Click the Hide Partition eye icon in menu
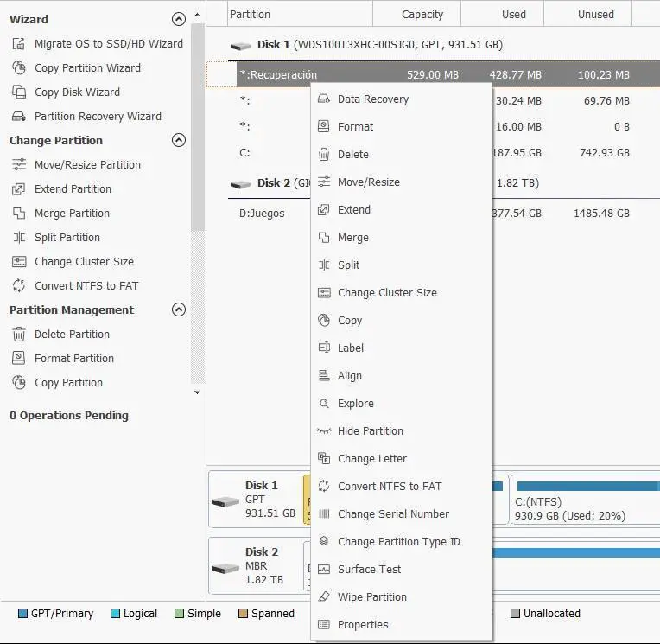This screenshot has height=644, width=660. (324, 430)
